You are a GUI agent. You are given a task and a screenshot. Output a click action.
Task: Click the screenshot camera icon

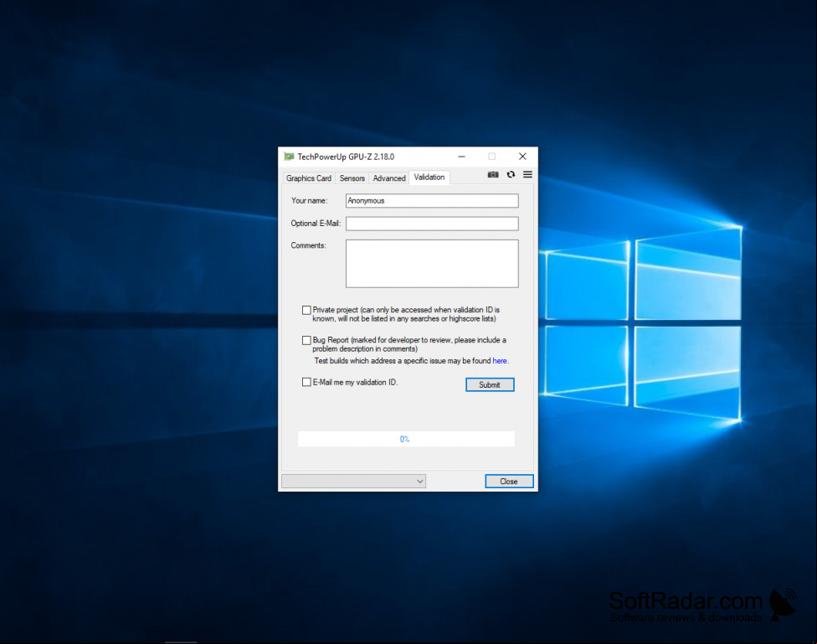[493, 175]
